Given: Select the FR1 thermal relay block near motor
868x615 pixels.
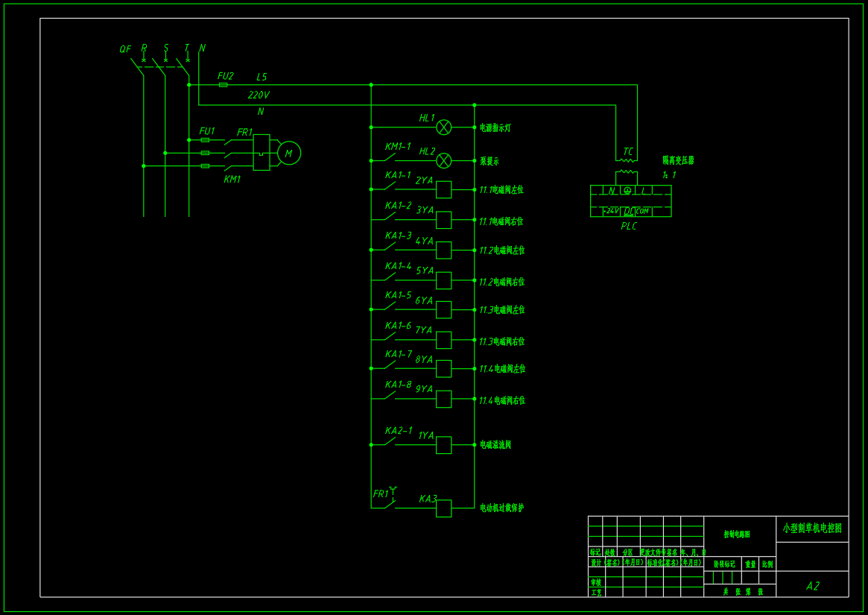Looking at the screenshot, I should point(262,152).
